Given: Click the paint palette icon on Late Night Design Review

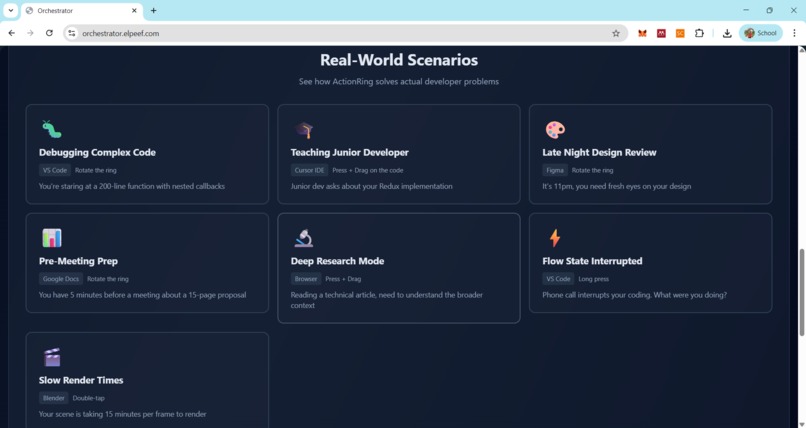Looking at the screenshot, I should (555, 130).
